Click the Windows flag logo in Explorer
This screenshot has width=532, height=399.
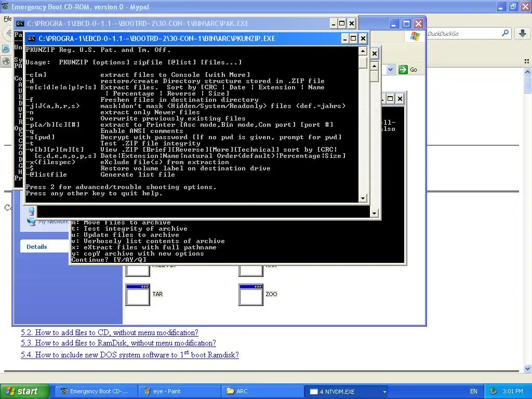point(415,36)
